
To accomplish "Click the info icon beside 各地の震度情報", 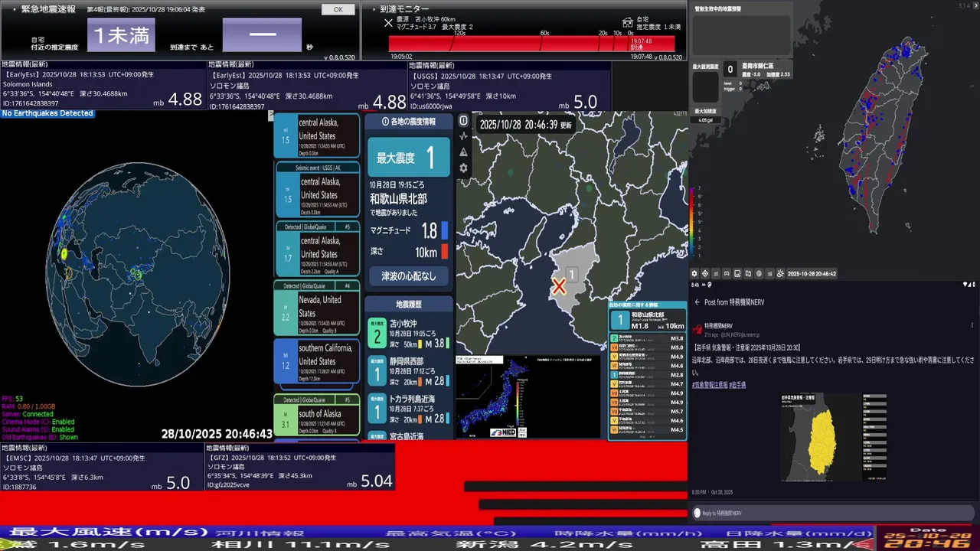I will [x=384, y=122].
